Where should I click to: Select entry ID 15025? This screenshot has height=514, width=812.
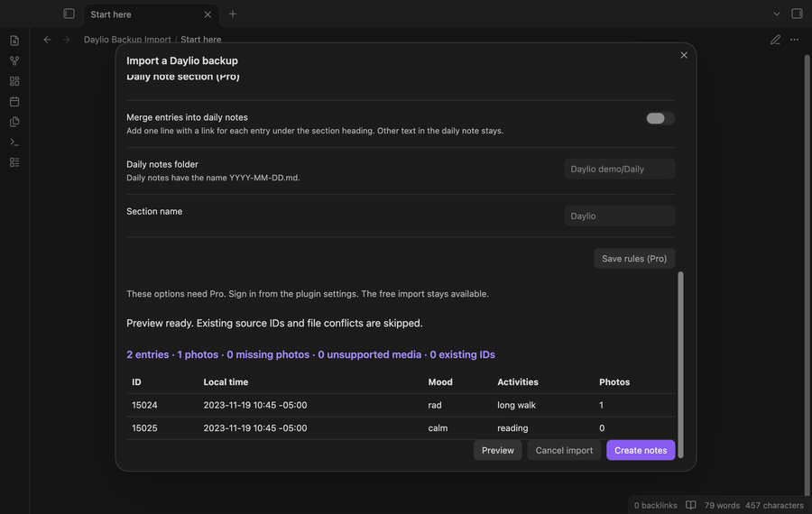tap(144, 428)
